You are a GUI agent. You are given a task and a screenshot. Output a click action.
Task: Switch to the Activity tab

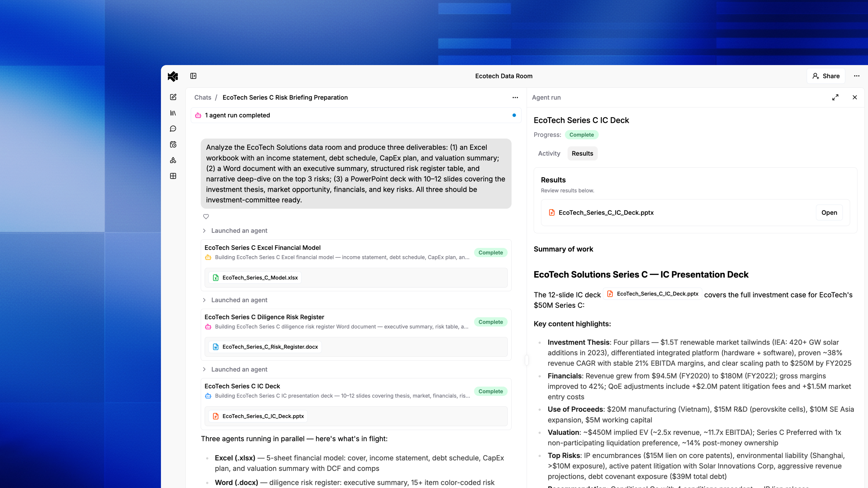549,154
